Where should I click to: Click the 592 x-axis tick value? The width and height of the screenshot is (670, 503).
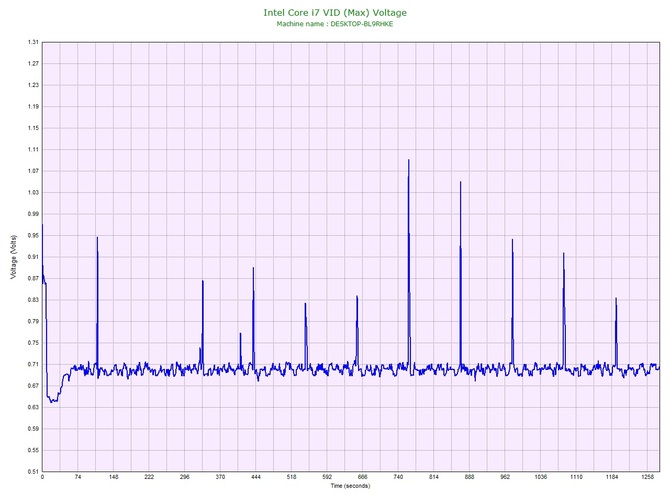(327, 477)
